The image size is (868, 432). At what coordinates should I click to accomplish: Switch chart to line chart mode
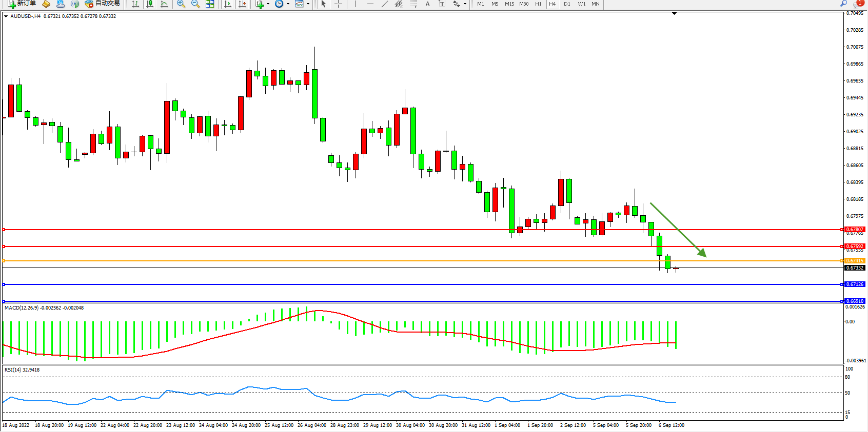tap(164, 4)
